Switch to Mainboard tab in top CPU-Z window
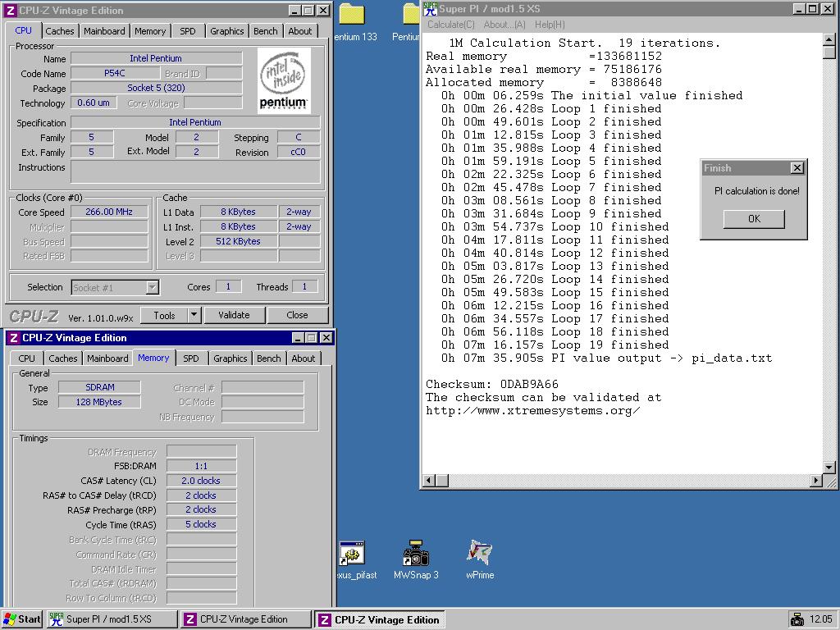Image resolution: width=840 pixels, height=630 pixels. pos(104,31)
